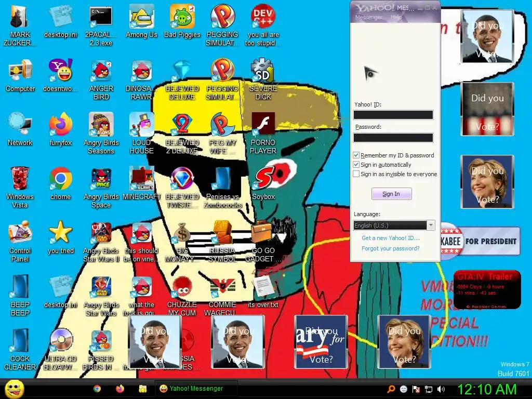This screenshot has height=399, width=532.
Task: Open the Help menu in Yahoo Messenger
Action: 396,17
